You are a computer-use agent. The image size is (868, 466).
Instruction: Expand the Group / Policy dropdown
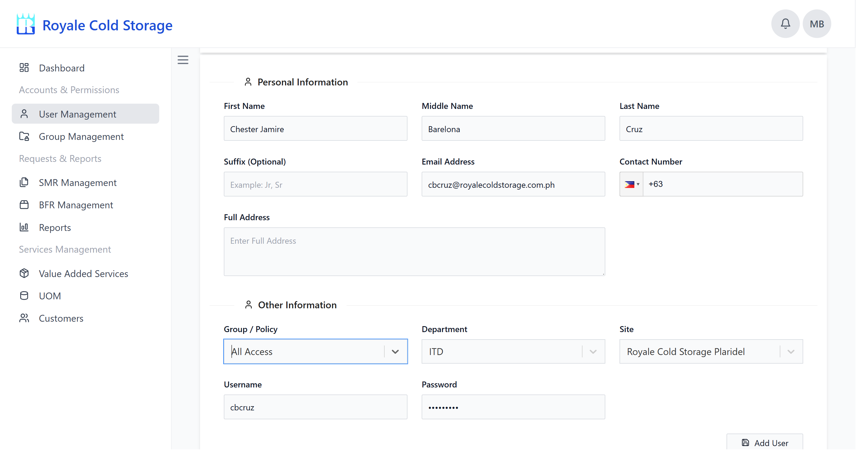(x=395, y=352)
